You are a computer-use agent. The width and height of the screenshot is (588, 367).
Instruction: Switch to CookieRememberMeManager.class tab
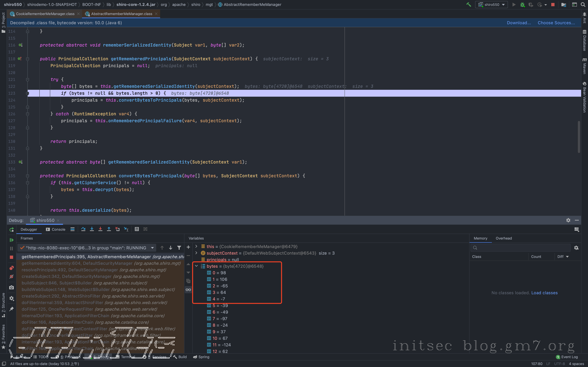45,14
